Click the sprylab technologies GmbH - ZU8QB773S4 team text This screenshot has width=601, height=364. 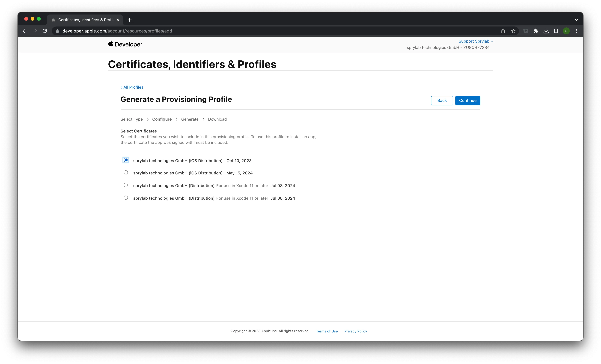448,47
